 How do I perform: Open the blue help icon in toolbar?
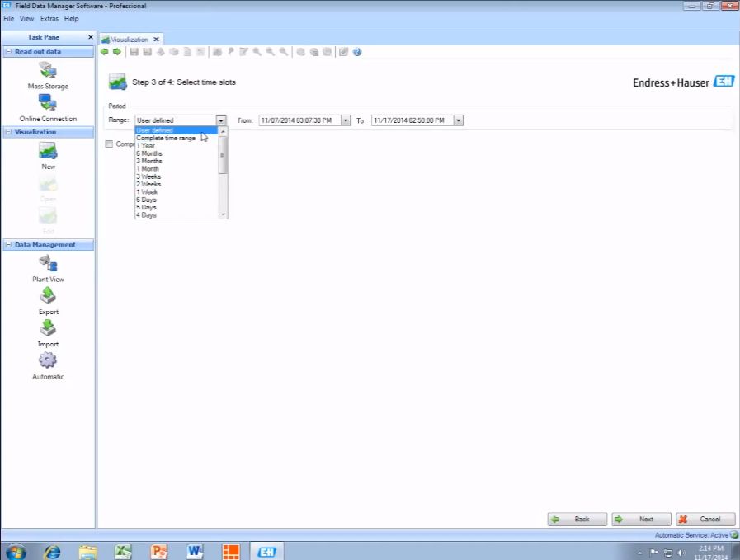tap(357, 52)
